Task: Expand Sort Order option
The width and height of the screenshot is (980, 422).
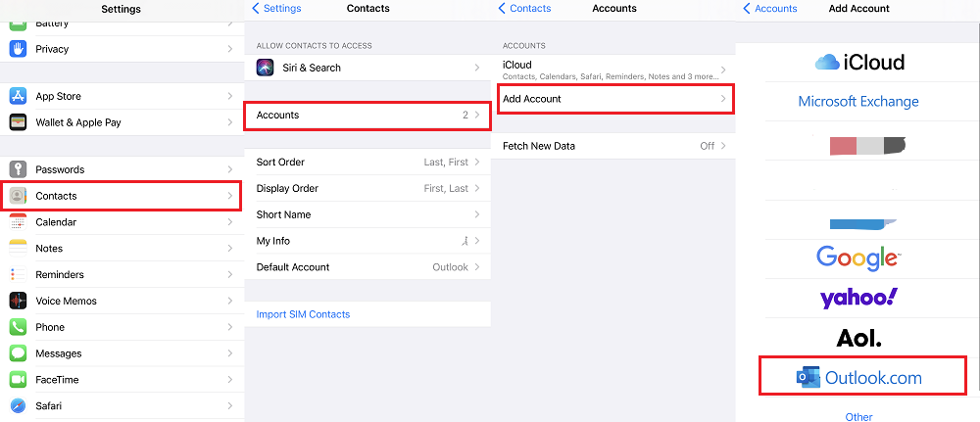Action: [367, 162]
